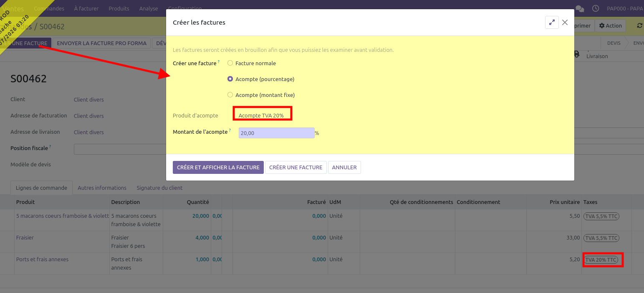The width and height of the screenshot is (644, 293).
Task: Select Facture normale option
Action: click(230, 63)
